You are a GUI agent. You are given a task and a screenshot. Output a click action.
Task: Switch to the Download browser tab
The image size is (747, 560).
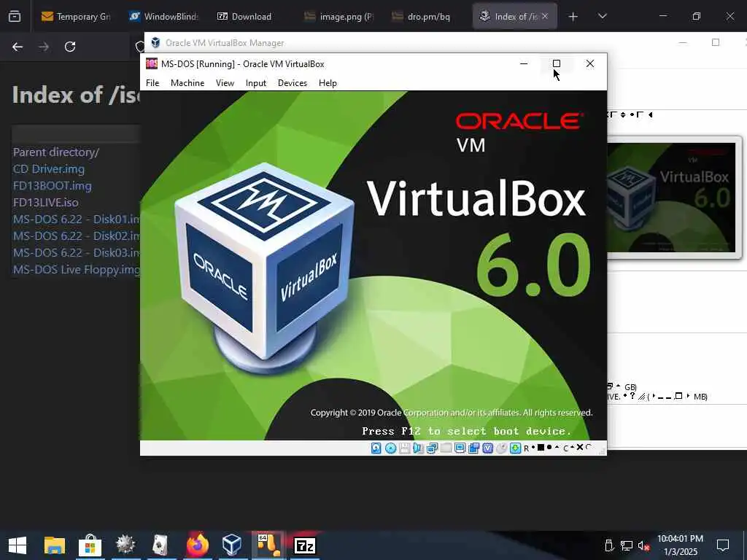[x=251, y=17]
